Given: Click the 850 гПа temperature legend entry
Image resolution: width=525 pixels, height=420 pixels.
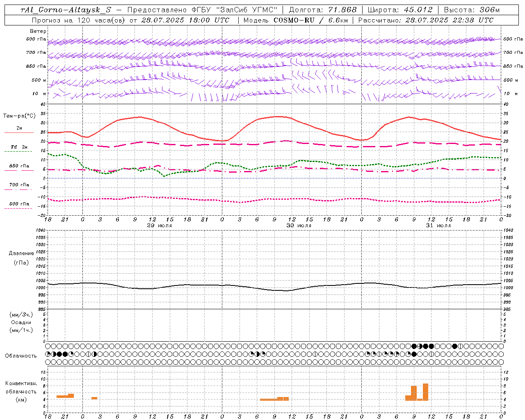Looking at the screenshot, I should coord(19,166).
